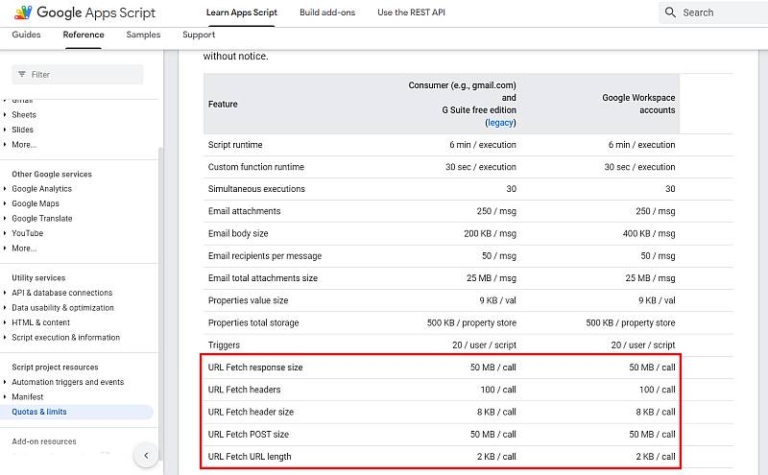768x475 pixels.
Task: Expand the Sheets tree item
Action: tap(5, 115)
